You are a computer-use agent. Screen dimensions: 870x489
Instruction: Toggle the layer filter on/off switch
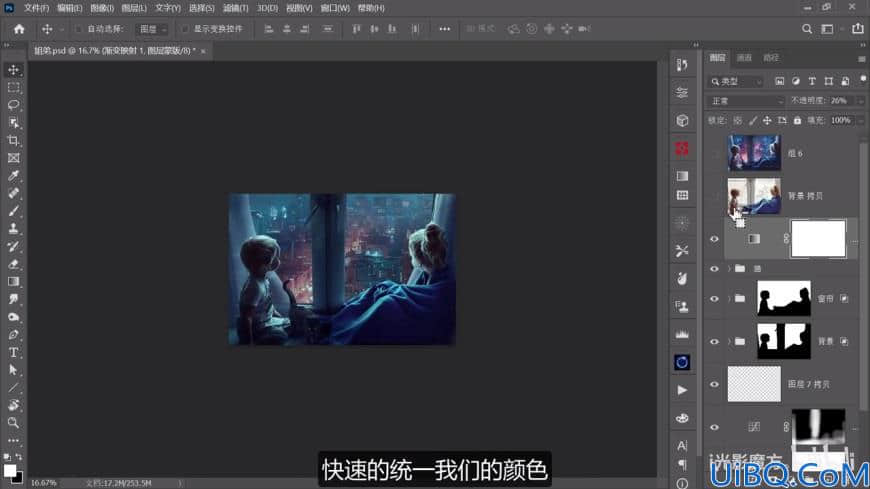tap(863, 80)
